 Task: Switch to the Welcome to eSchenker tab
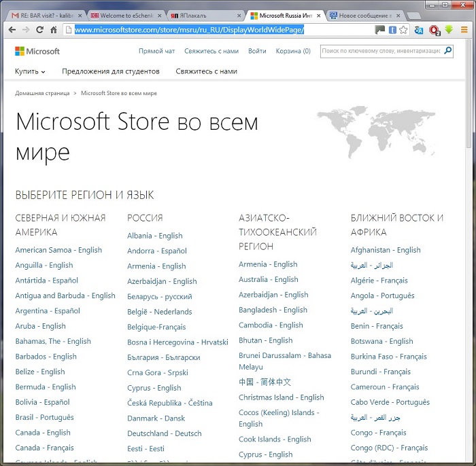[124, 14]
